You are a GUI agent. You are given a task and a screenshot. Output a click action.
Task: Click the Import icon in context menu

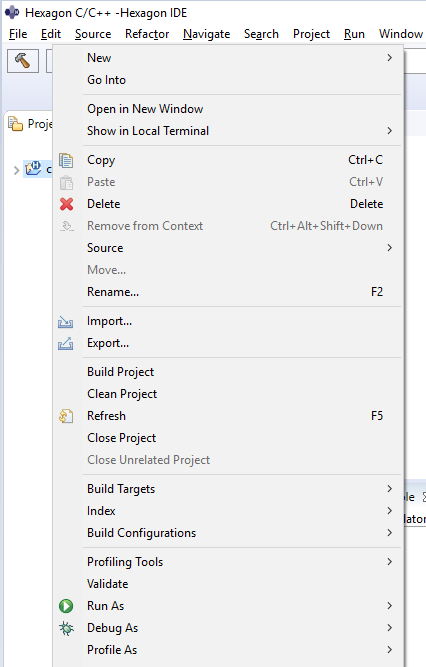pos(66,322)
